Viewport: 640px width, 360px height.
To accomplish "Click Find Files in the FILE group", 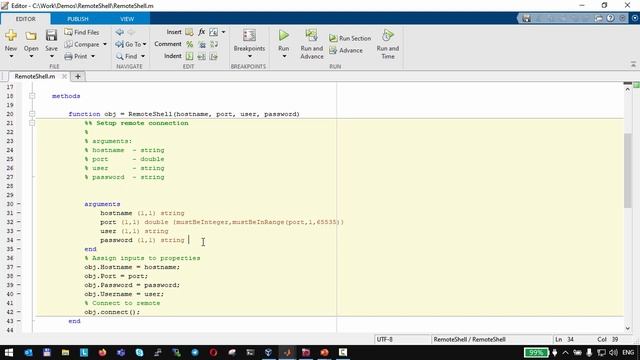I will pos(82,32).
